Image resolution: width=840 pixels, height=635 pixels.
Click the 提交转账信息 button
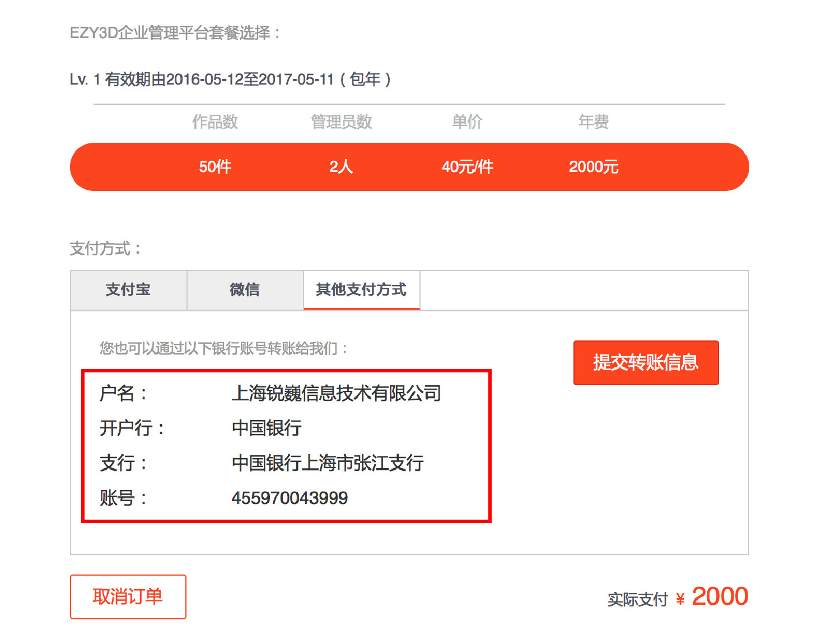point(646,362)
